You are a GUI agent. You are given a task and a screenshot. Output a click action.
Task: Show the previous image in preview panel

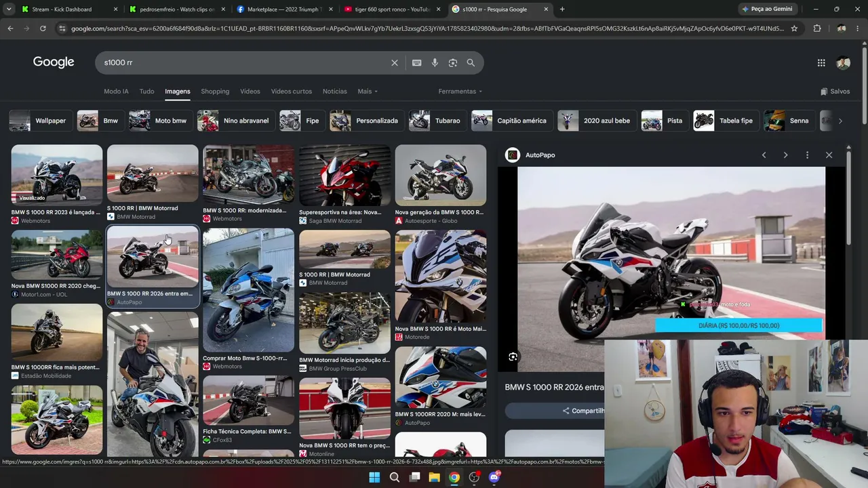(x=764, y=155)
